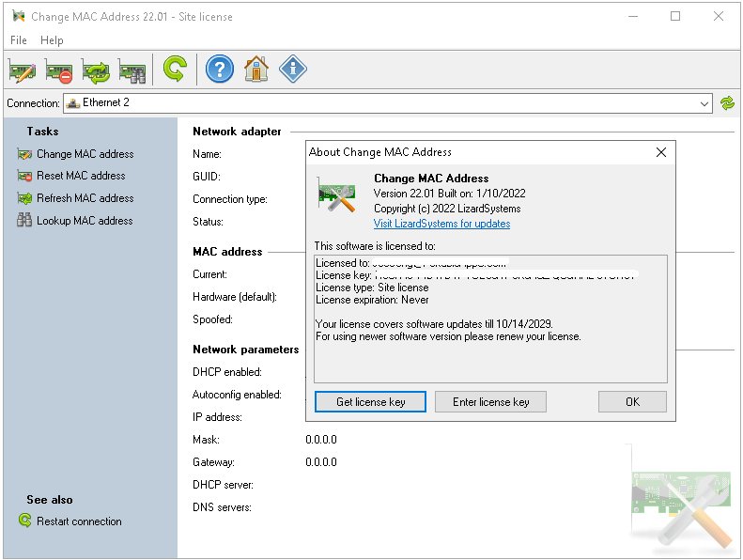Click the Tasks panel heading
This screenshot has width=743, height=560.
[42, 132]
